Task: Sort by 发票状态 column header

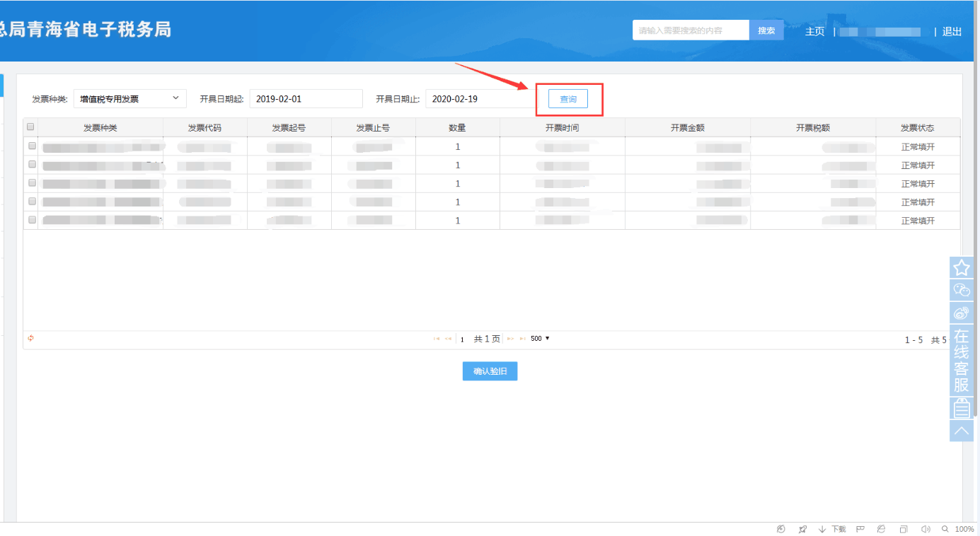Action: point(918,128)
